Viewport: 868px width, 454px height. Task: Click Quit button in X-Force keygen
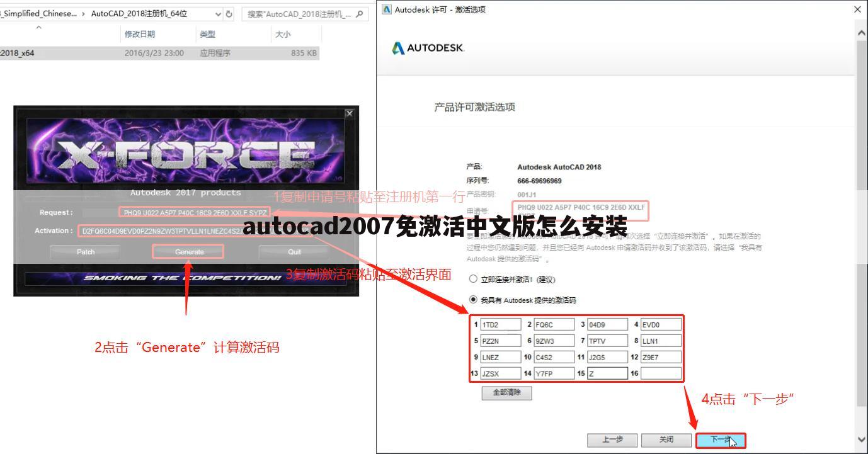pyautogui.click(x=294, y=252)
